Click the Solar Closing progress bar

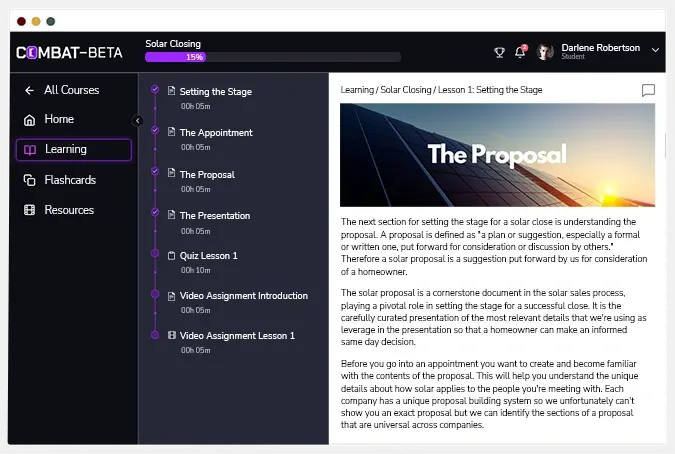(x=272, y=57)
